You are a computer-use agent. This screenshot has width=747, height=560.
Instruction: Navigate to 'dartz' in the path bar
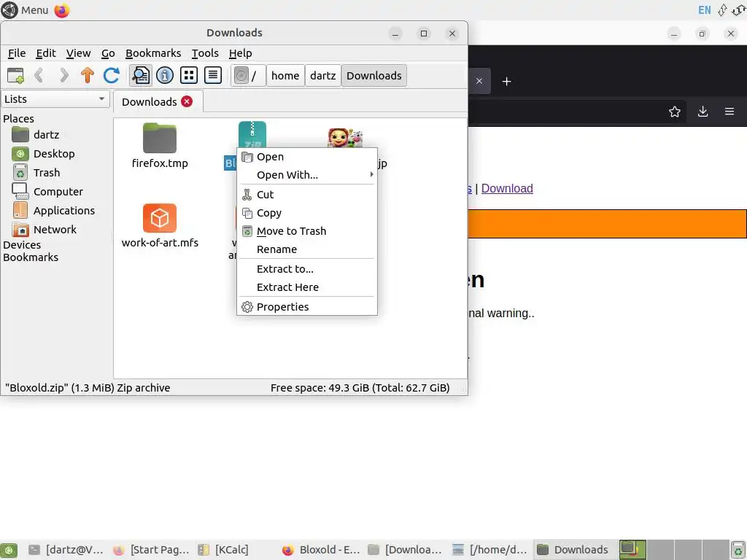(323, 76)
